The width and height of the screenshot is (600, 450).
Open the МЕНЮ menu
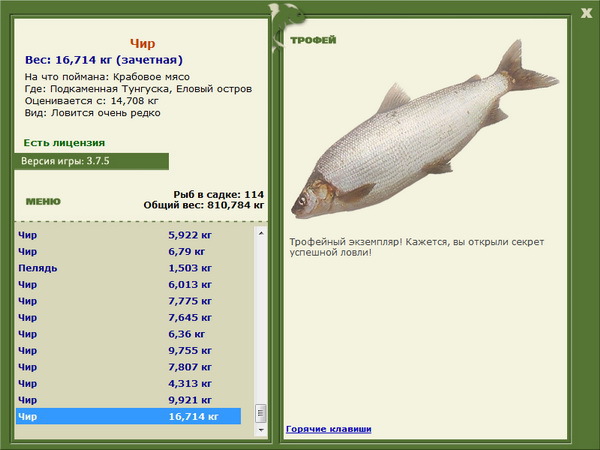pyautogui.click(x=43, y=202)
